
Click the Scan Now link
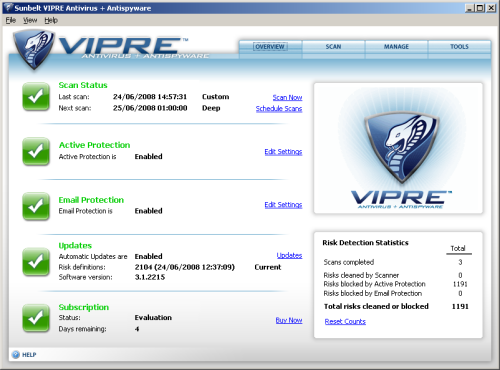pos(287,97)
